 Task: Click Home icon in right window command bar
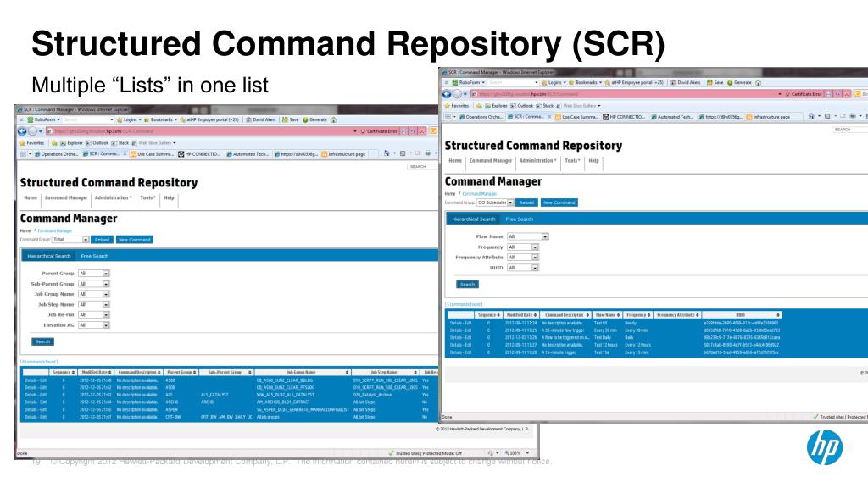click(x=811, y=116)
